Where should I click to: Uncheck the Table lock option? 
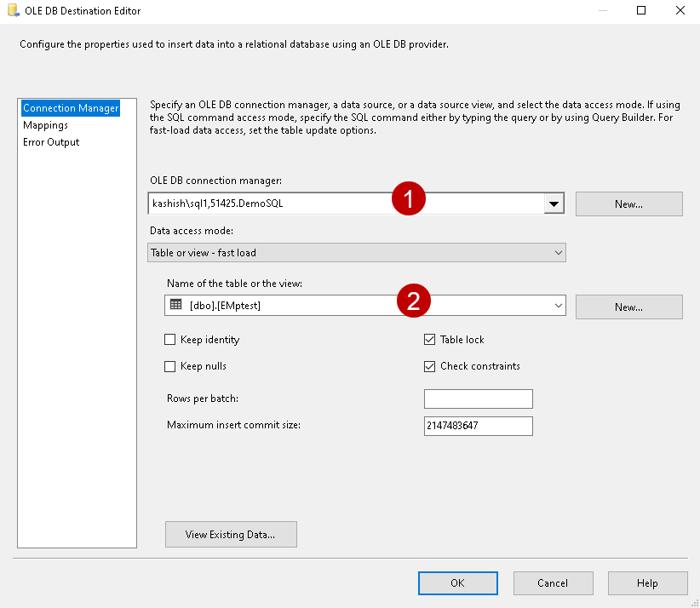(430, 340)
